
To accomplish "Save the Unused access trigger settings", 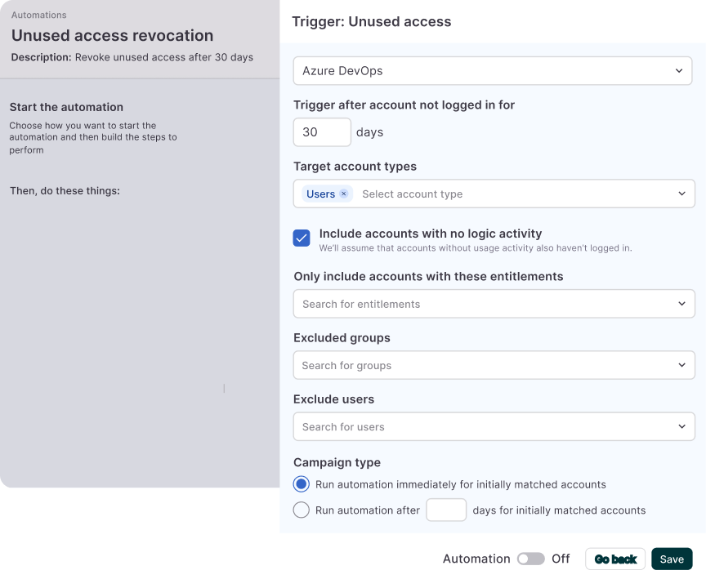I will [x=672, y=559].
